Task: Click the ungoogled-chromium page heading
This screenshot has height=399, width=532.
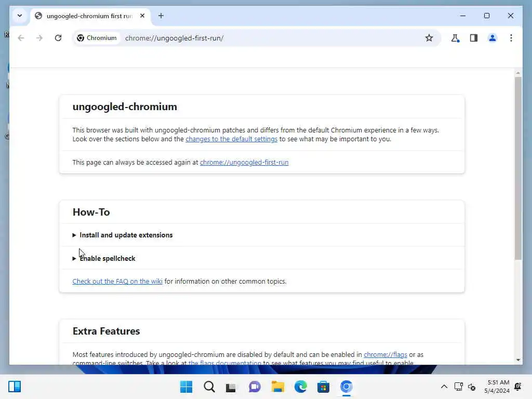Action: (x=125, y=107)
